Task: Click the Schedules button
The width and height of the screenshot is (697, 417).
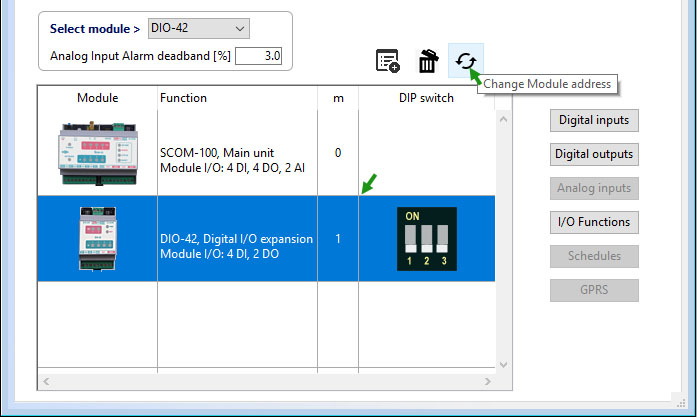Action: pos(594,256)
